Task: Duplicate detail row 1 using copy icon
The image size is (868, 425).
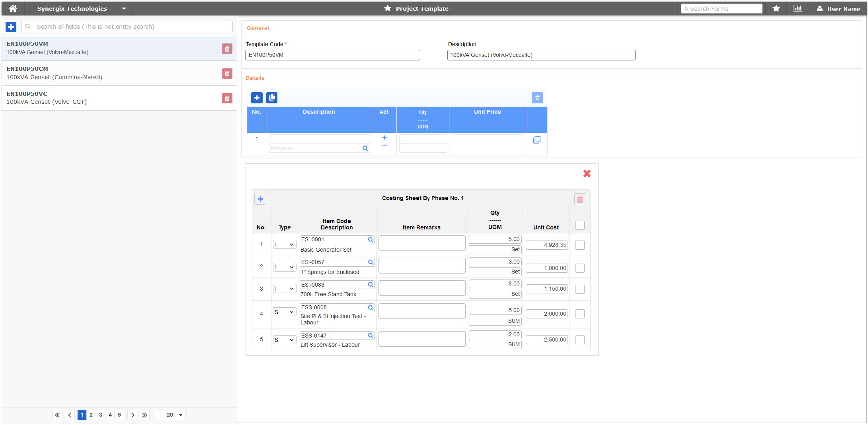Action: pos(537,140)
